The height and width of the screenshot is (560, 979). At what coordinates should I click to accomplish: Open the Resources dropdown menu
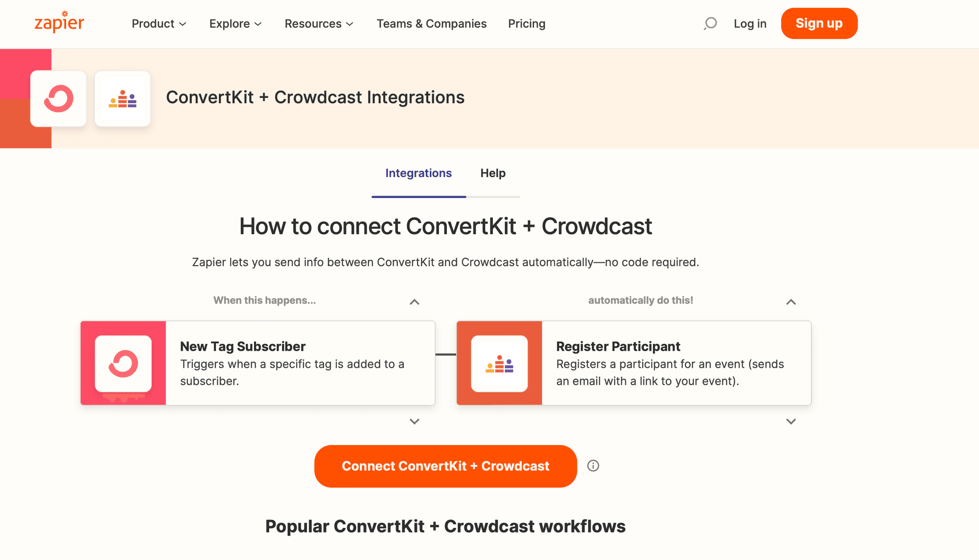click(319, 23)
